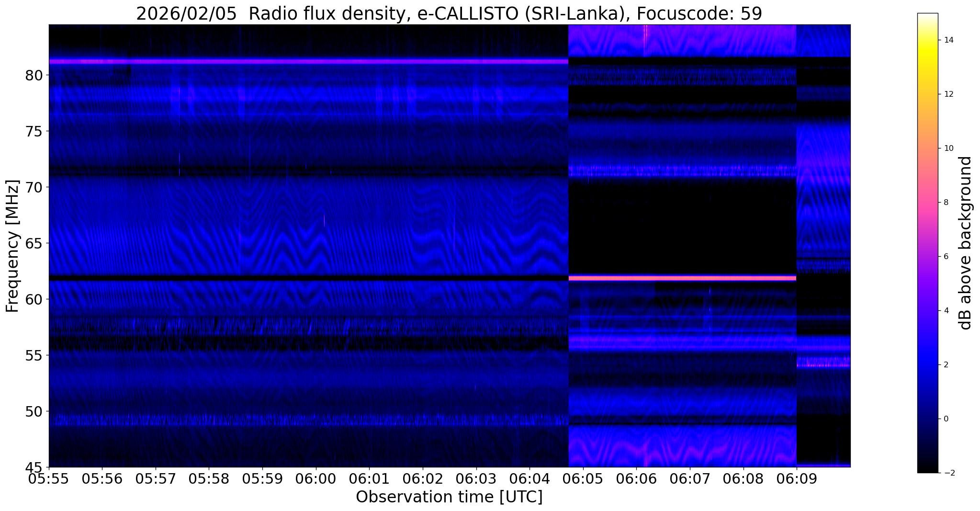Click the 'dB above background' colorbar label
The width and height of the screenshot is (980, 511).
(x=966, y=243)
